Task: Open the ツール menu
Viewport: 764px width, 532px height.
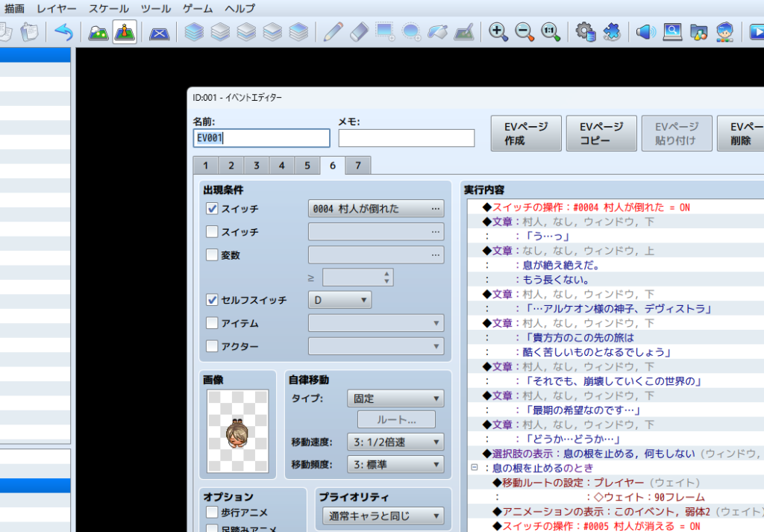Action: 156,9
